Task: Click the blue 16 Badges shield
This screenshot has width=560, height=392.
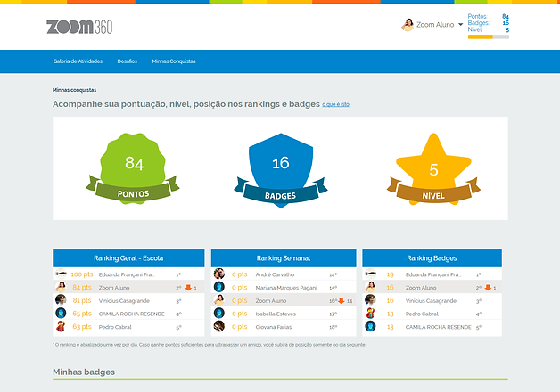Action: pyautogui.click(x=281, y=170)
